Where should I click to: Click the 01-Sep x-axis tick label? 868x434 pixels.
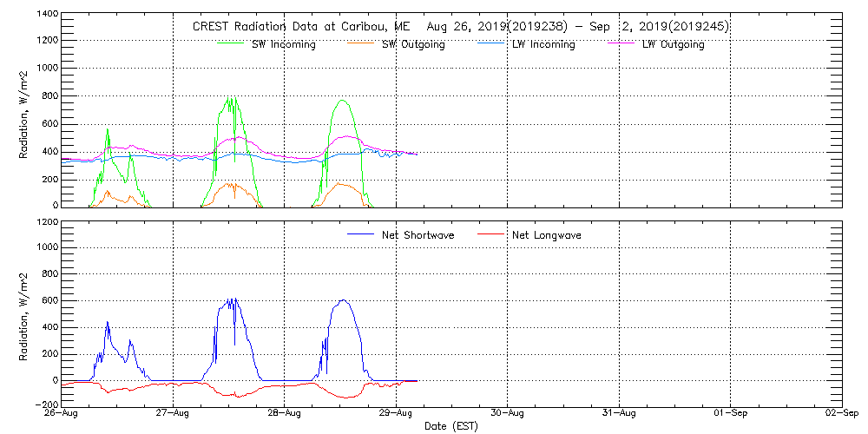pyautogui.click(x=730, y=414)
